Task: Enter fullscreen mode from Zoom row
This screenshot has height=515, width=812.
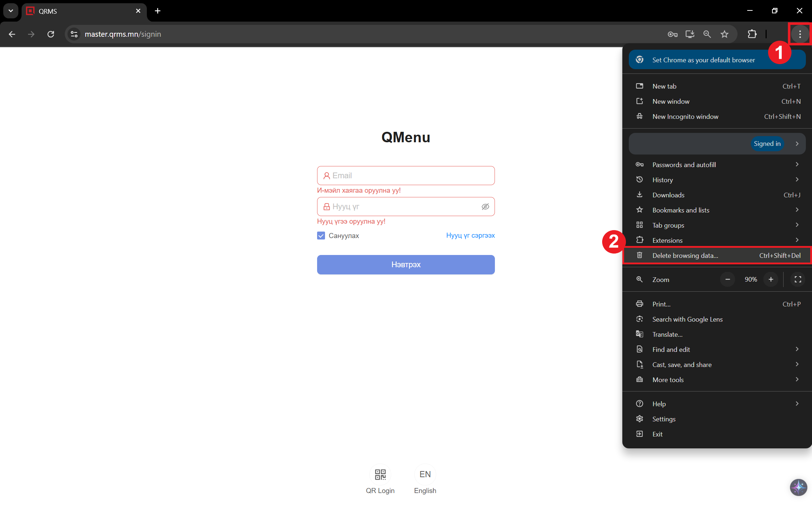Action: 798,279
